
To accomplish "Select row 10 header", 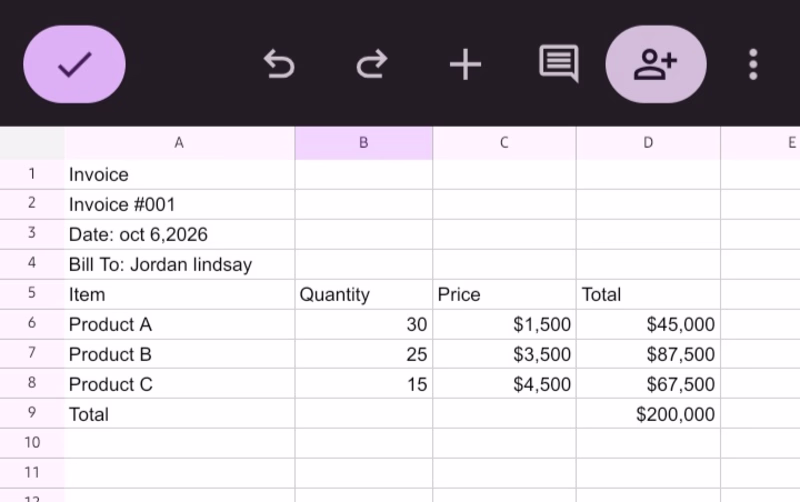I will click(x=32, y=443).
